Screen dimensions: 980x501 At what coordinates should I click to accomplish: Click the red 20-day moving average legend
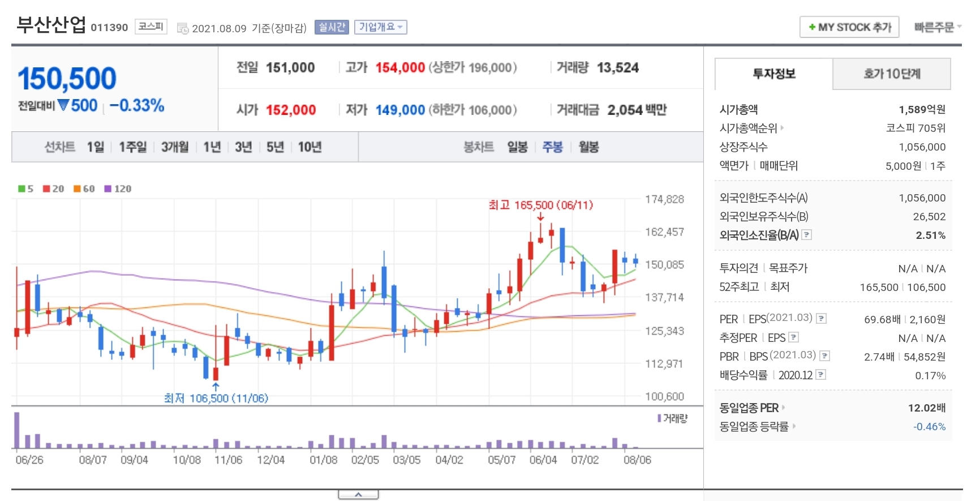[x=54, y=189]
